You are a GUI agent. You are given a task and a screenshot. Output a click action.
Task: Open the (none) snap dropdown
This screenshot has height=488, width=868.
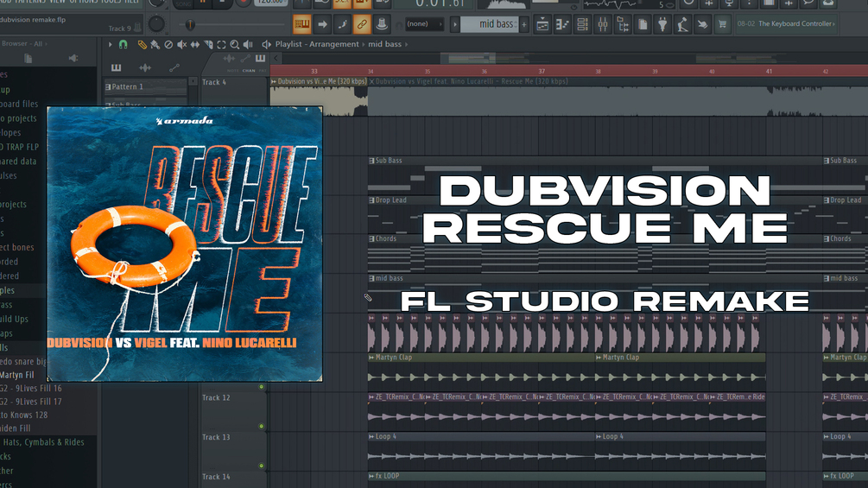424,24
